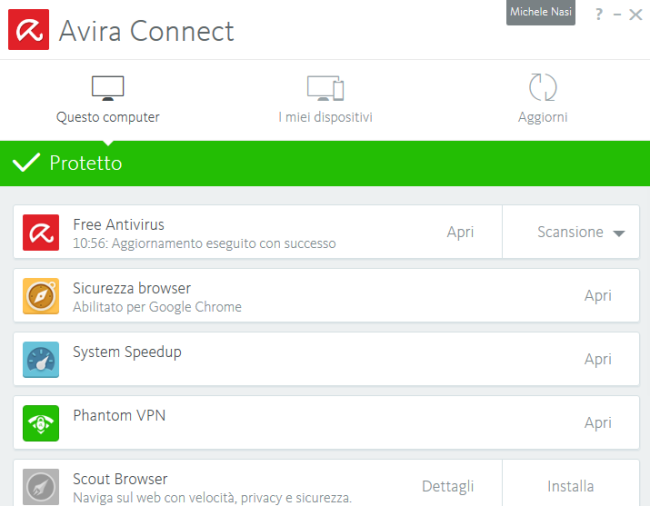Click the Scout Browser title text

(x=120, y=479)
